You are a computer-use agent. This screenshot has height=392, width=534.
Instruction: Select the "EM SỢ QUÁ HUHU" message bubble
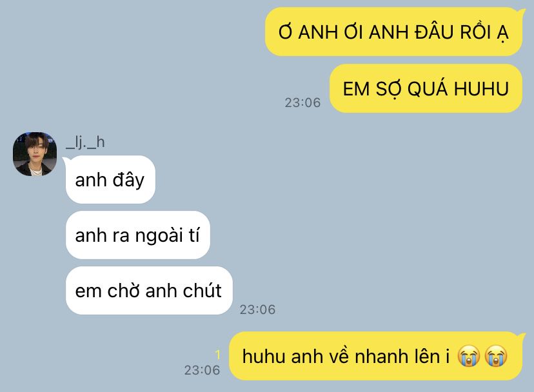[426, 88]
